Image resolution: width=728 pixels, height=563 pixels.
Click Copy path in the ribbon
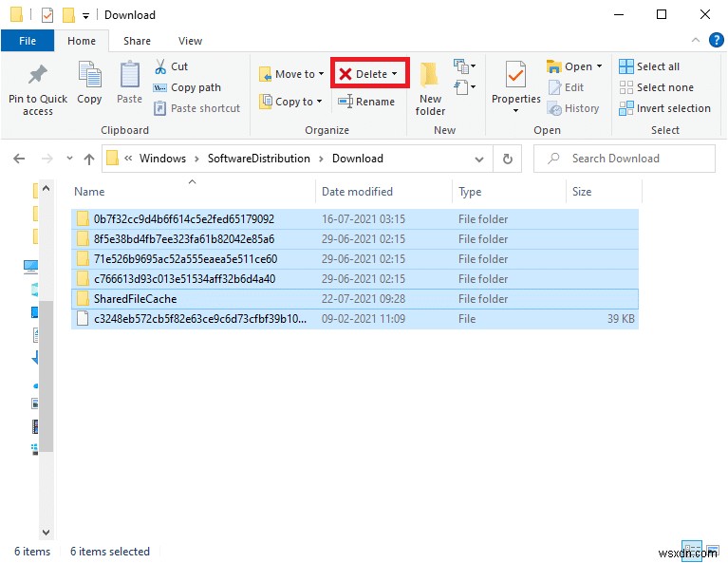(187, 87)
